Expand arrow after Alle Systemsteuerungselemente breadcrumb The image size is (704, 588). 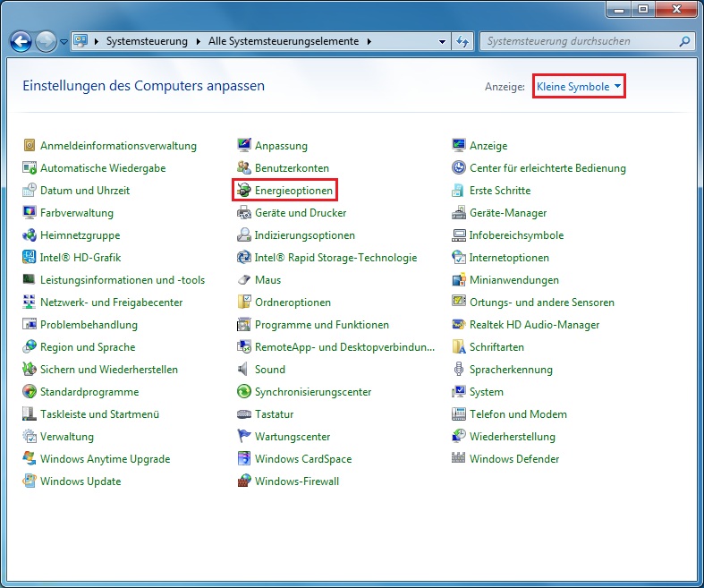[x=369, y=42]
